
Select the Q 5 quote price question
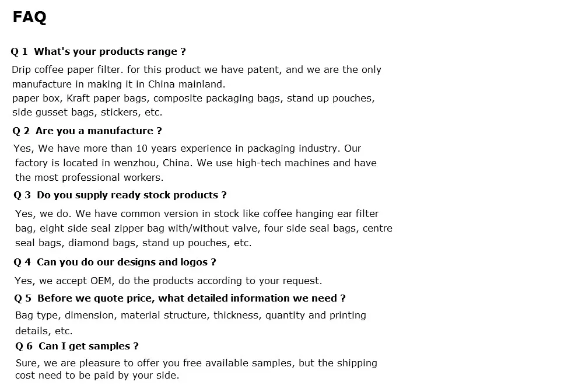pos(180,298)
